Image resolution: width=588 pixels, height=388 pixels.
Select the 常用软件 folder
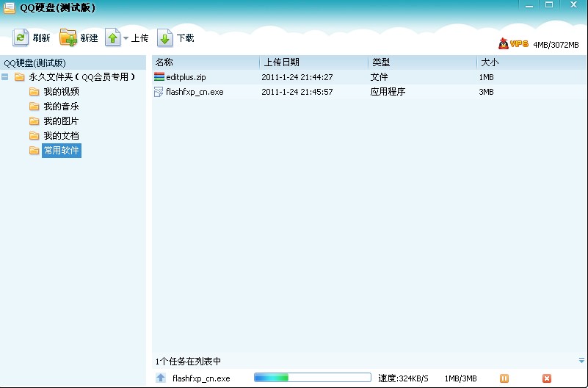coord(62,151)
